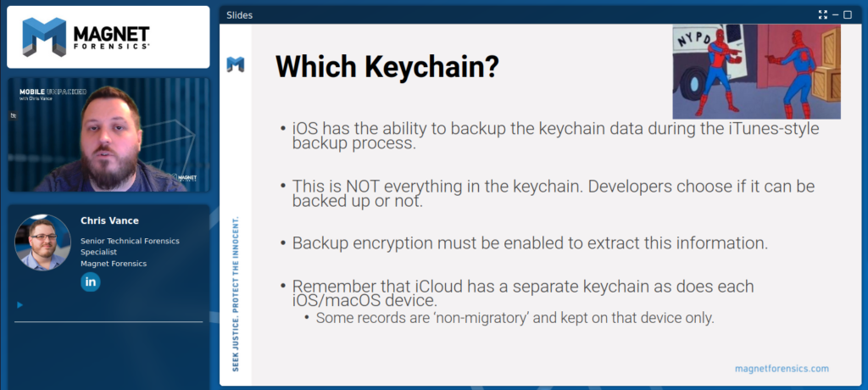The image size is (868, 390).
Task: Click Chris Vance's round profile photo
Action: (42, 242)
